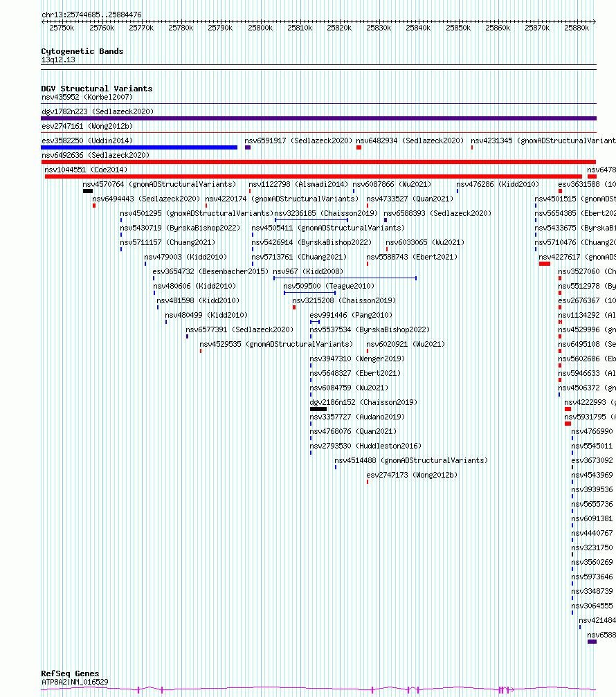616x697 pixels.
Task: Select variant nsv480606 (Kidd2010)
Action: tap(194, 286)
